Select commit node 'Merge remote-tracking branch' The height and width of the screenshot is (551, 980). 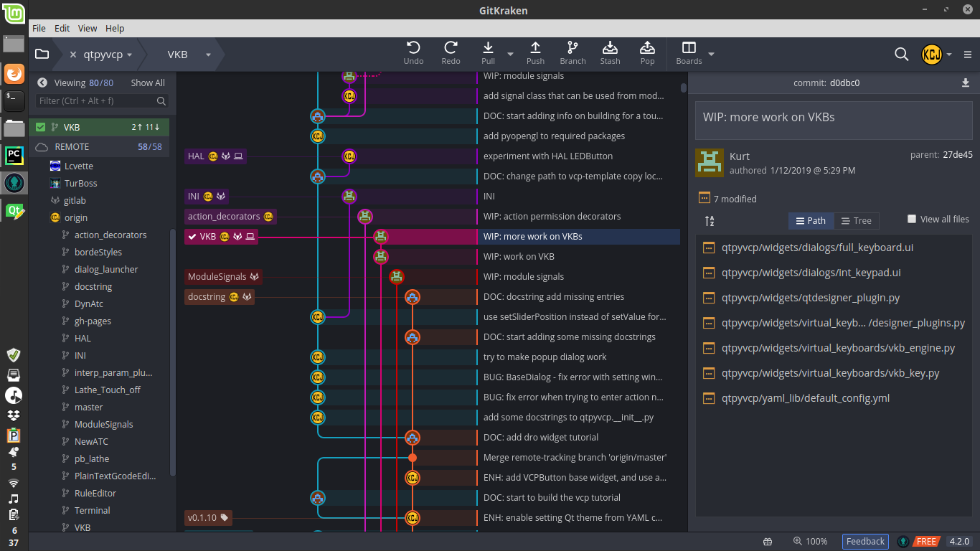413,457
